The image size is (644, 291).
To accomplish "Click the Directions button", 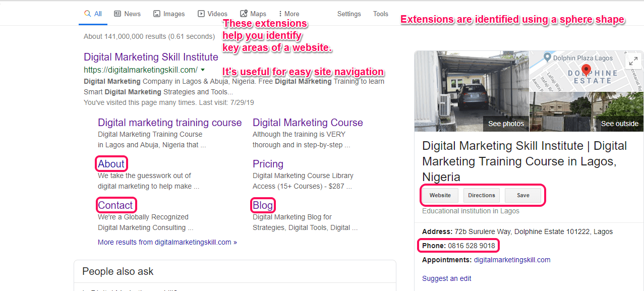I will (482, 195).
